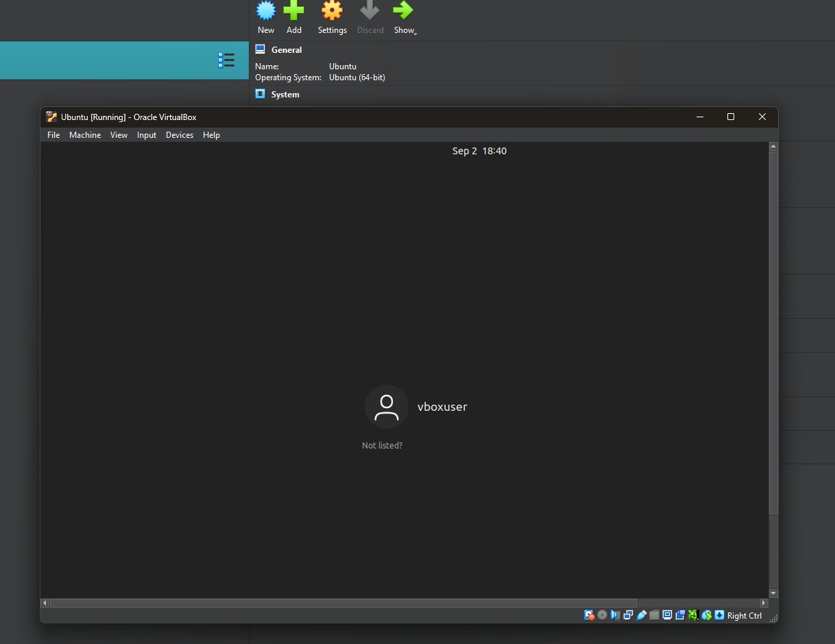Click the audio speaker status icon
This screenshot has height=644, width=835.
coord(615,615)
